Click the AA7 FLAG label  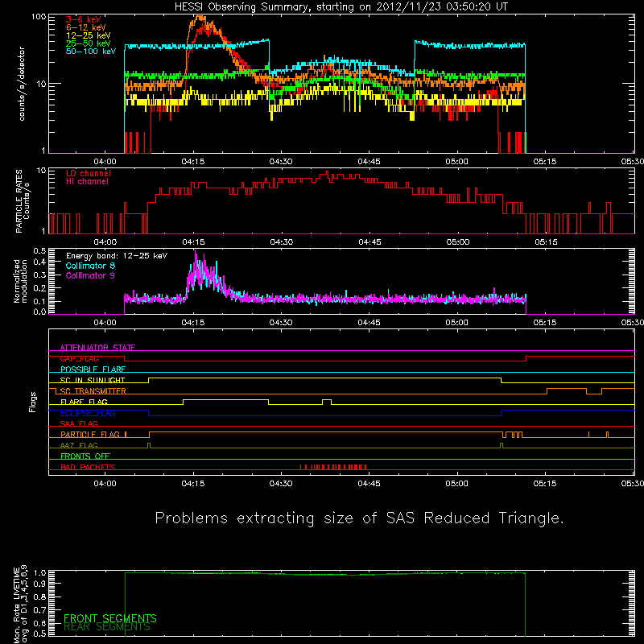(x=79, y=445)
